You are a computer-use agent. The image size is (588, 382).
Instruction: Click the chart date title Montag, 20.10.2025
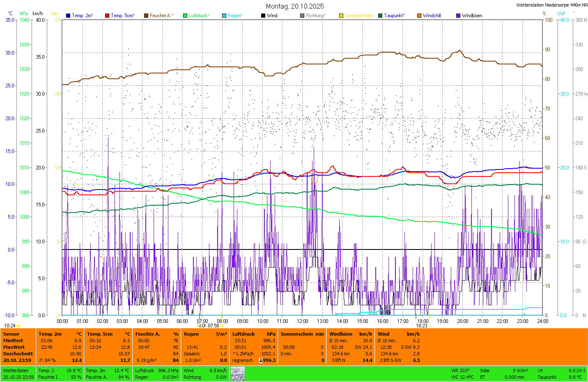click(295, 6)
